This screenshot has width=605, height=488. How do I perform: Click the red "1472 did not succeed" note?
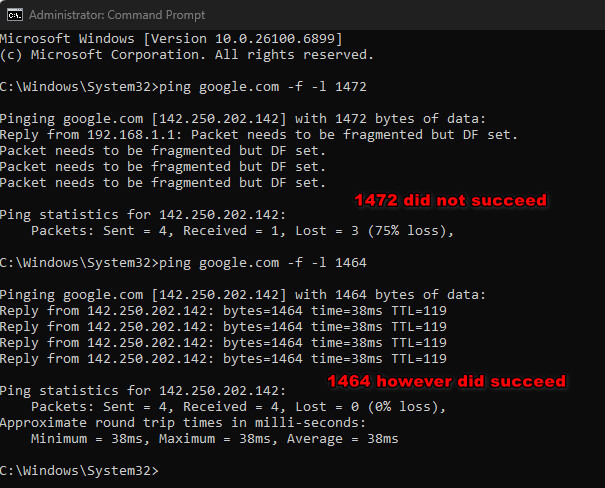(x=450, y=200)
